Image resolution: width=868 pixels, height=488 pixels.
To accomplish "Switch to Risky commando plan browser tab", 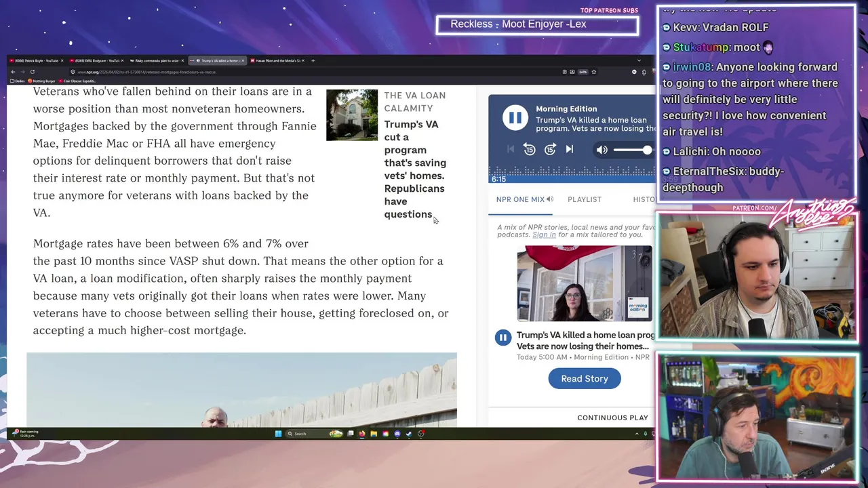I will [x=156, y=60].
